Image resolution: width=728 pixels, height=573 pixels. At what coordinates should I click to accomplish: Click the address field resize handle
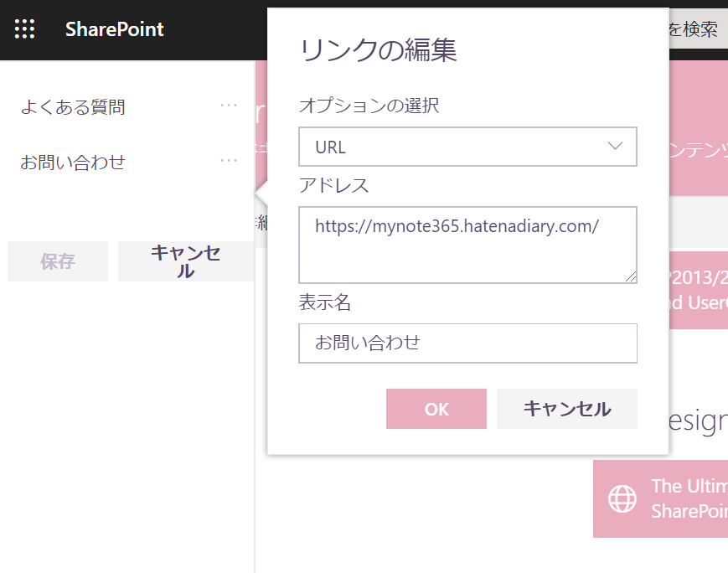(x=631, y=276)
